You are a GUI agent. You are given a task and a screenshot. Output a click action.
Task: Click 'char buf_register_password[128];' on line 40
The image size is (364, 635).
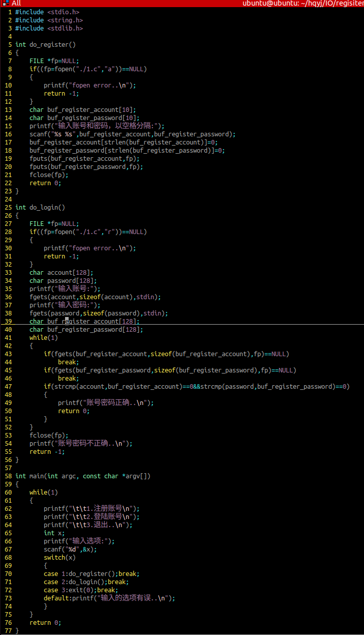point(86,330)
